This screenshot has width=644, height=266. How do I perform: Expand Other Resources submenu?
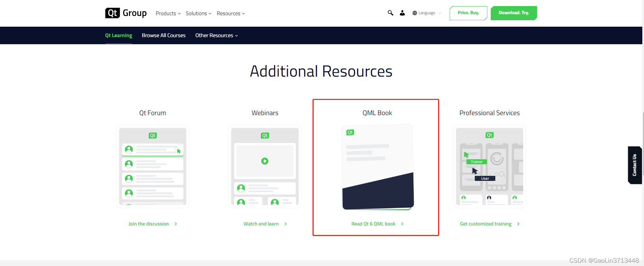pyautogui.click(x=217, y=35)
